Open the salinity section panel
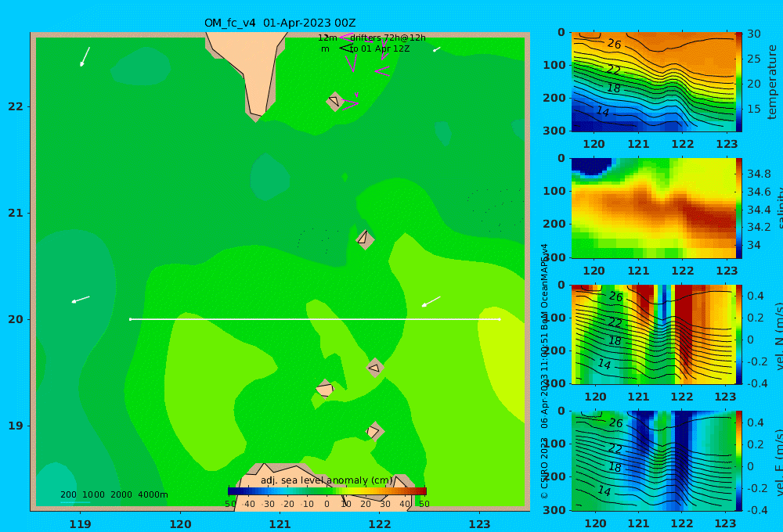 [x=653, y=208]
